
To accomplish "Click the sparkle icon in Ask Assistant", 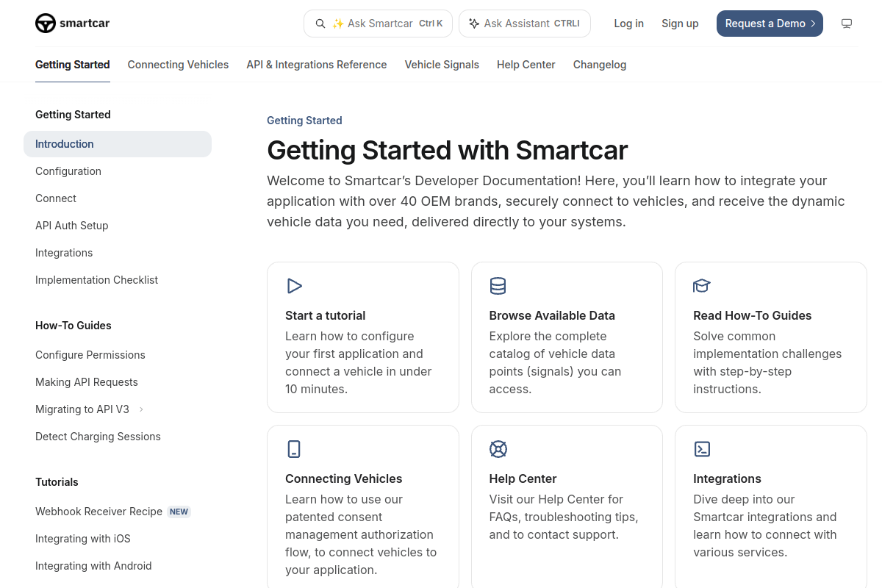I will point(474,24).
